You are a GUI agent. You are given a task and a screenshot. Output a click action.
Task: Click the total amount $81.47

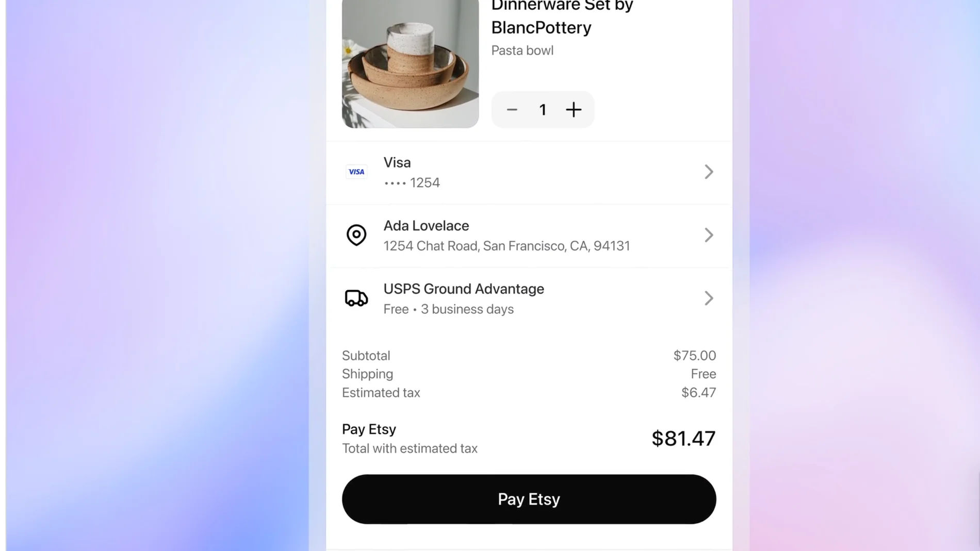tap(683, 438)
